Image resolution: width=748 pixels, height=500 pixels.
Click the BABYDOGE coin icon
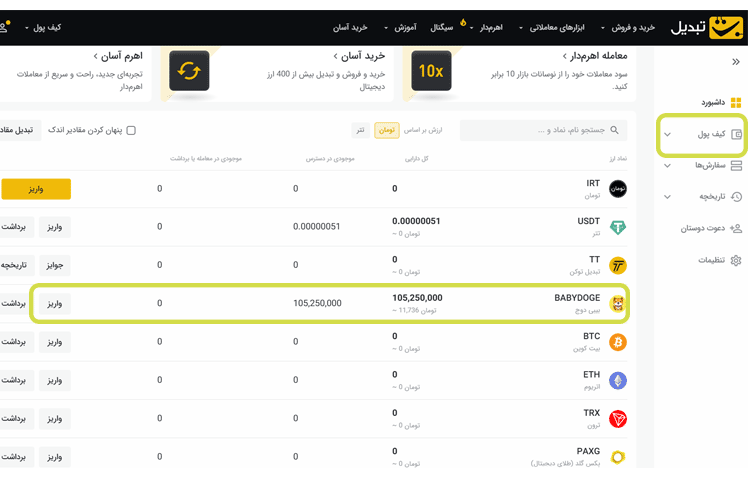tap(618, 303)
